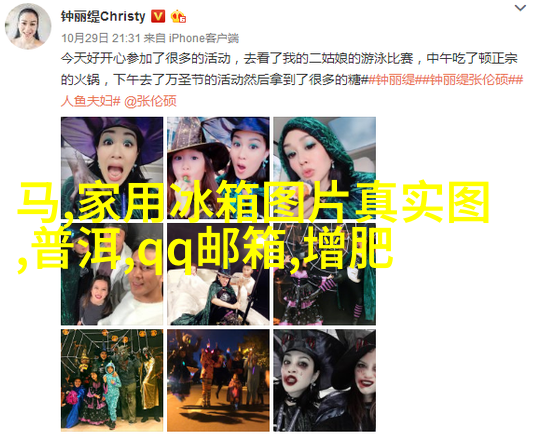The width and height of the screenshot is (536, 439).
Task: Open the green hooded selfie photo
Action: 324,168
